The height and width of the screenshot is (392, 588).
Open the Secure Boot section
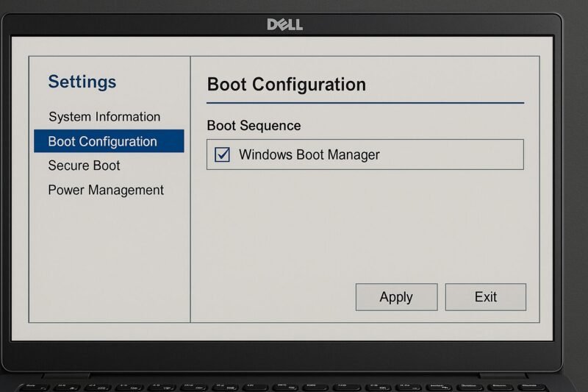84,165
